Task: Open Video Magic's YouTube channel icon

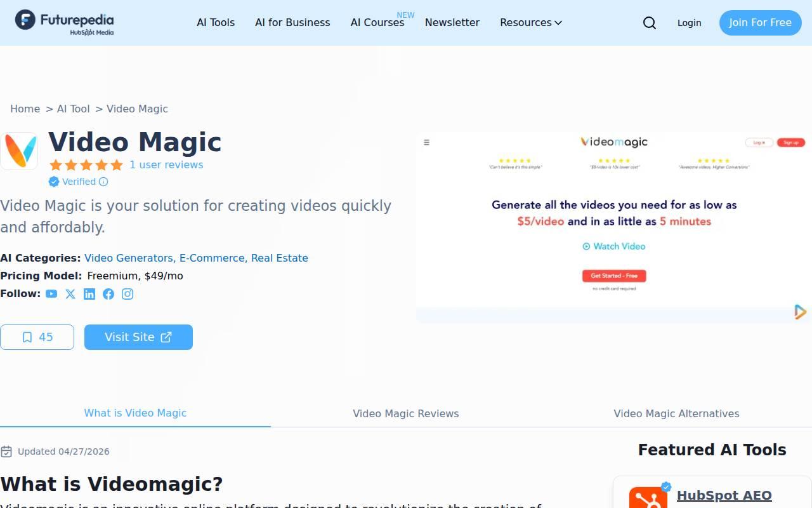Action: pyautogui.click(x=51, y=294)
